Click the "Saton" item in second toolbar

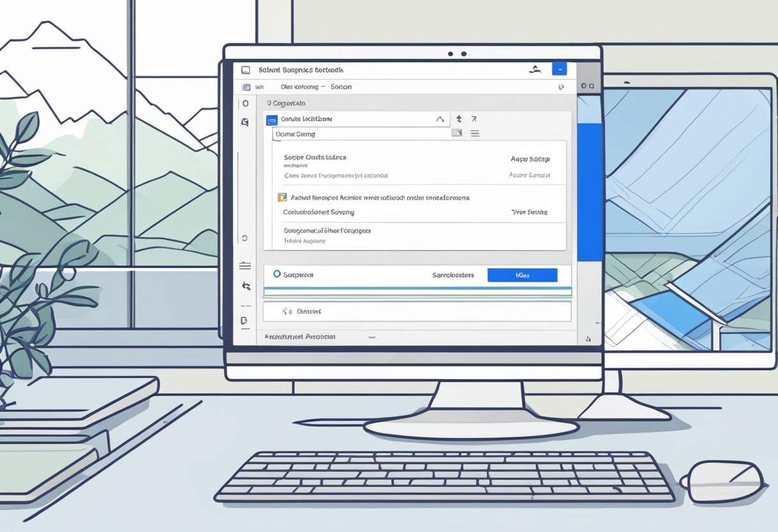tap(341, 87)
